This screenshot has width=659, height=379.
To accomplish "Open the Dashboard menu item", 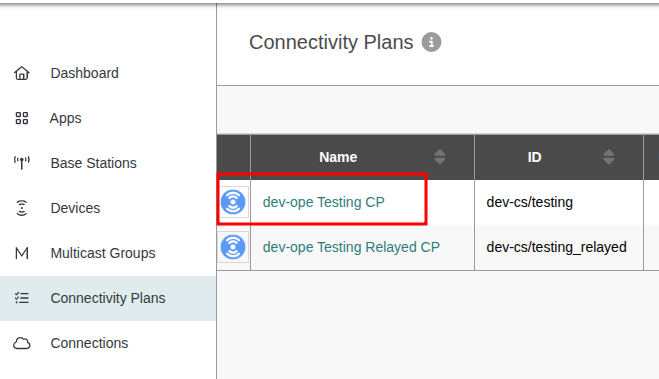I will click(x=108, y=73).
